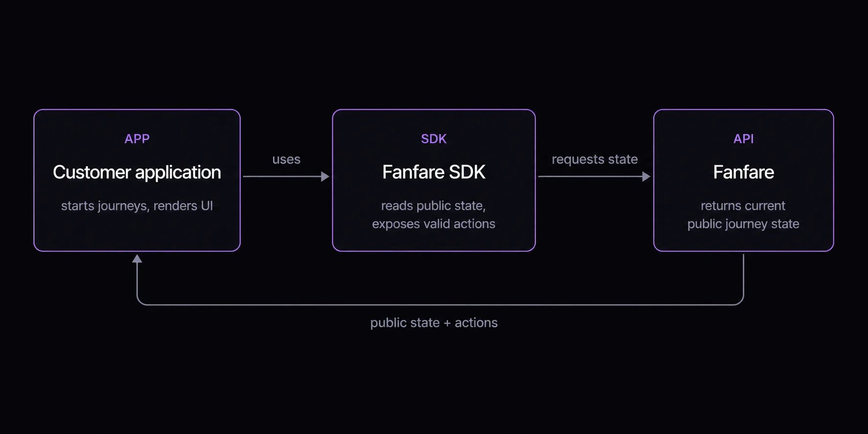Click 'starts journeys, renders UI' text

point(137,206)
